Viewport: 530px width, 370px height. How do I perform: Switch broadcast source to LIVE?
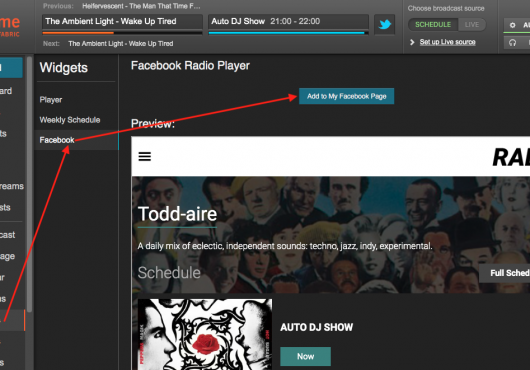pyautogui.click(x=472, y=25)
